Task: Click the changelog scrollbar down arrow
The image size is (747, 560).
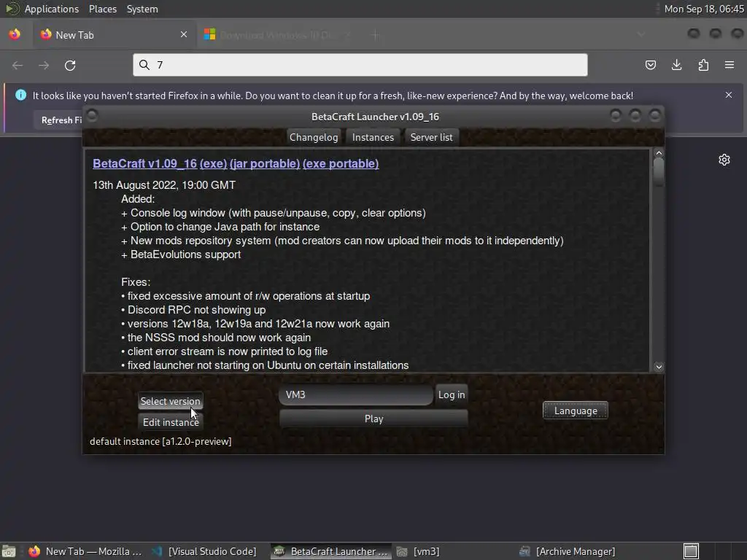Action: (659, 366)
